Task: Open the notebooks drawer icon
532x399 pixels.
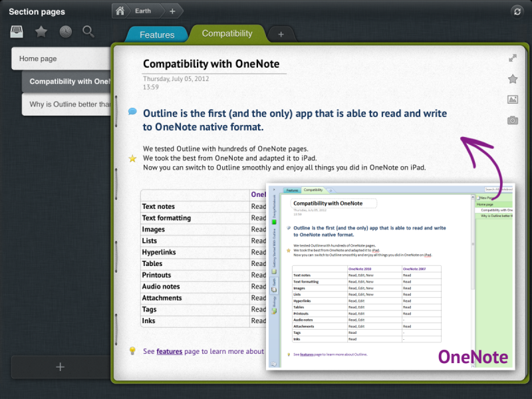Action: pyautogui.click(x=17, y=31)
